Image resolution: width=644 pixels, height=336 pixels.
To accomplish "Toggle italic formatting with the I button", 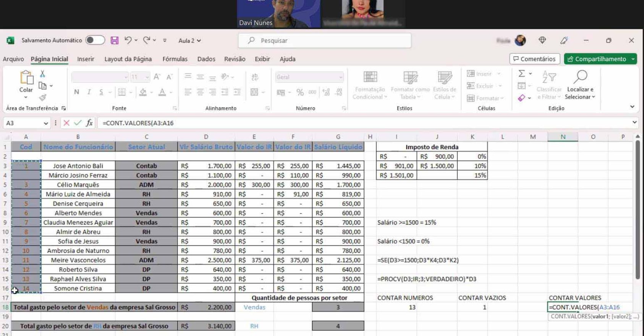I will tap(89, 92).
